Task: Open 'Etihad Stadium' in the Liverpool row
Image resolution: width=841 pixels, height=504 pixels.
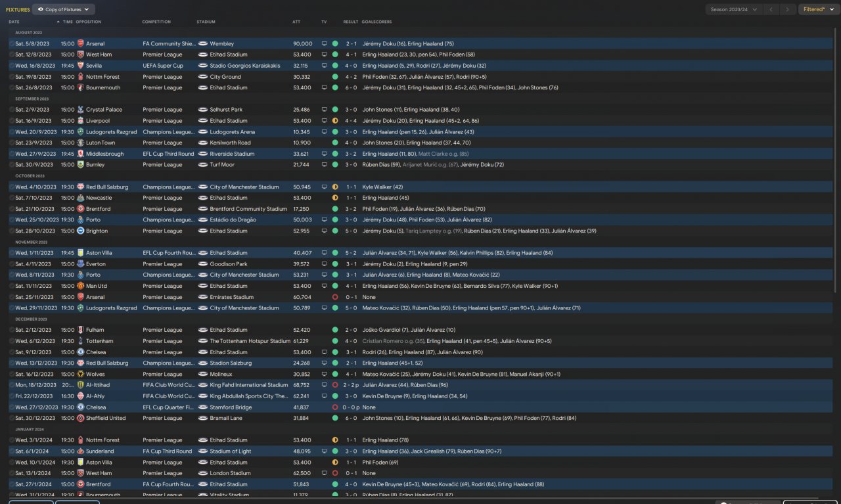Action: 229,121
